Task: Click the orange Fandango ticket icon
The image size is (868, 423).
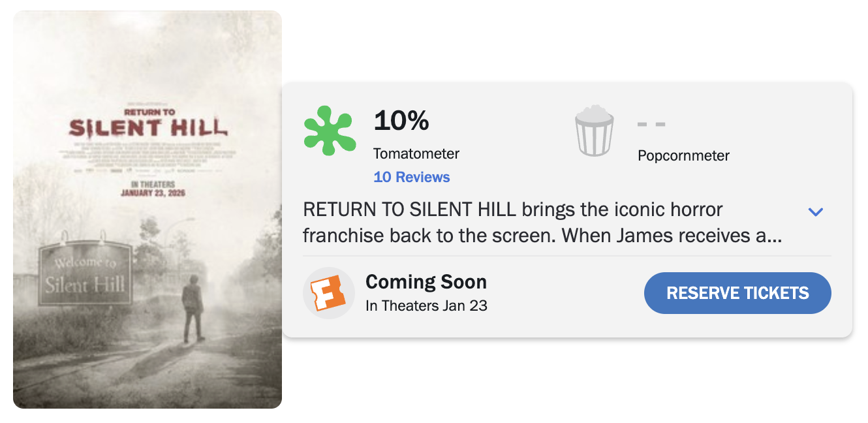Action: (328, 293)
